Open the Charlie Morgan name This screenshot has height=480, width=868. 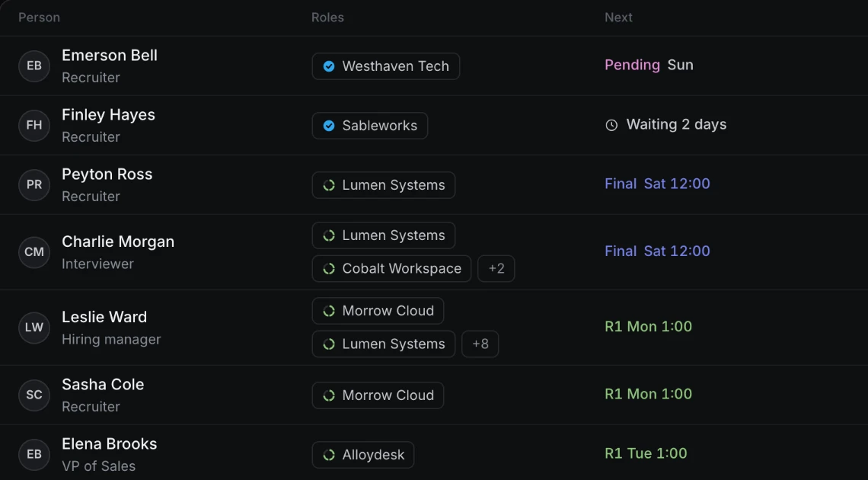[x=118, y=242]
